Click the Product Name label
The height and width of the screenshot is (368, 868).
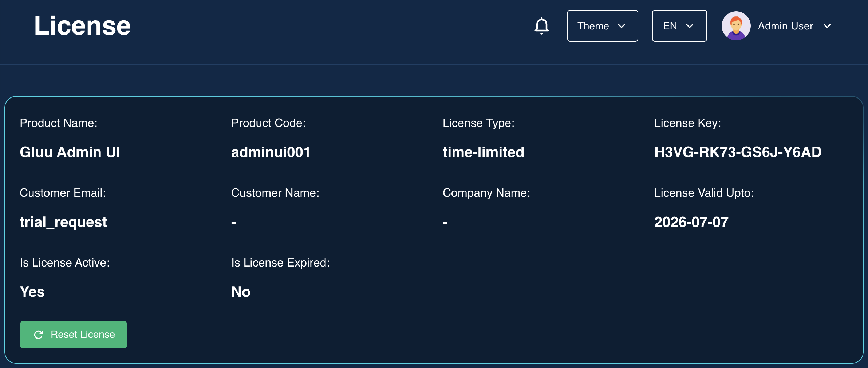59,123
